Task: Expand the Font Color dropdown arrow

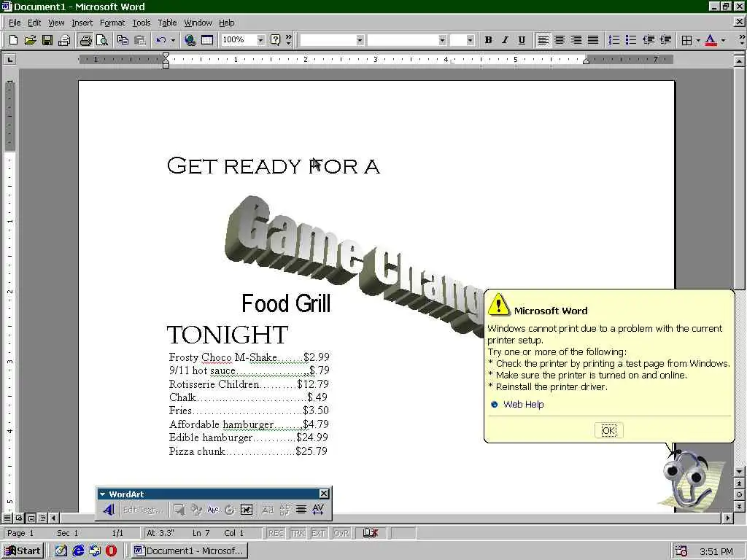Action: [723, 40]
